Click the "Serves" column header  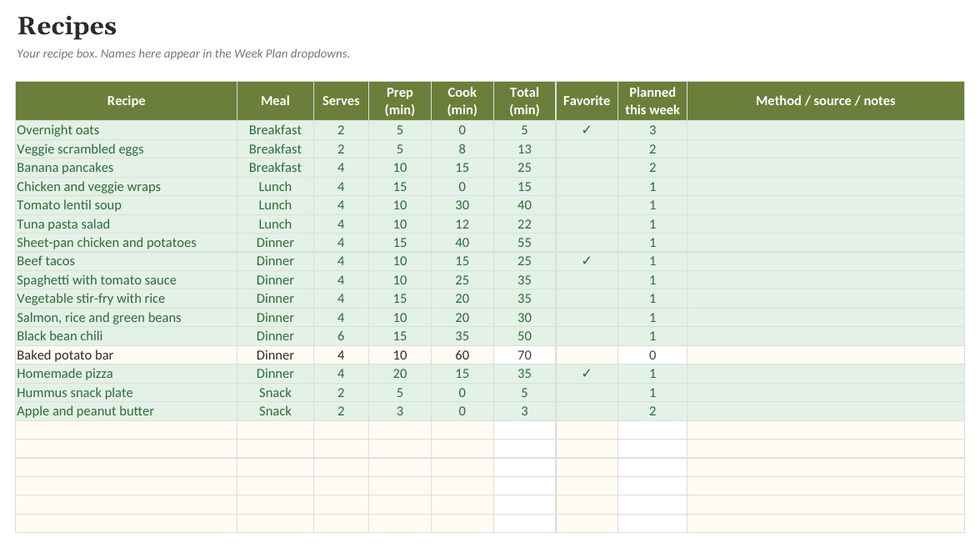pos(341,101)
